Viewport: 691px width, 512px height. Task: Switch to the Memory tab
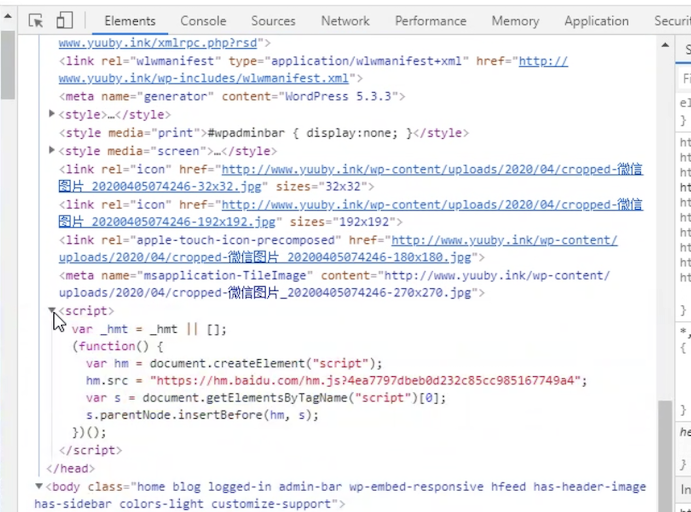pos(515,21)
